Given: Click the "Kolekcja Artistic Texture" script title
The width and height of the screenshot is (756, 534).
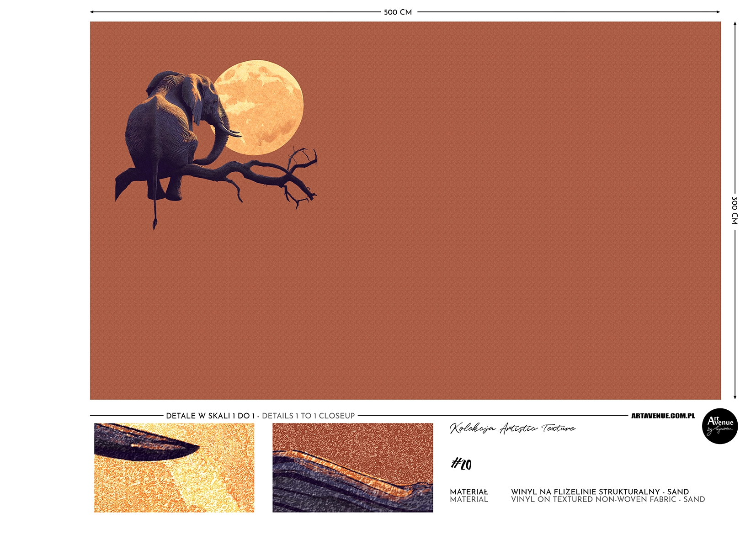Looking at the screenshot, I should [512, 428].
